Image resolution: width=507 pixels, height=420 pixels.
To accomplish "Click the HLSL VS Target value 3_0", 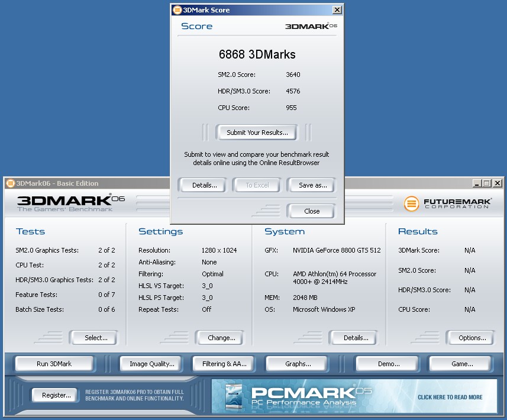I will (207, 286).
